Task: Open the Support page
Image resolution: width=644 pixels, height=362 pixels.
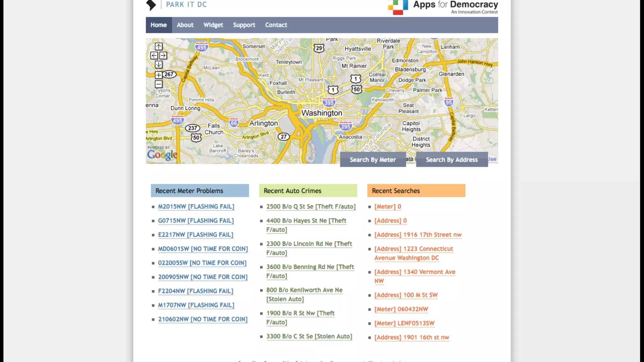Action: click(x=244, y=25)
